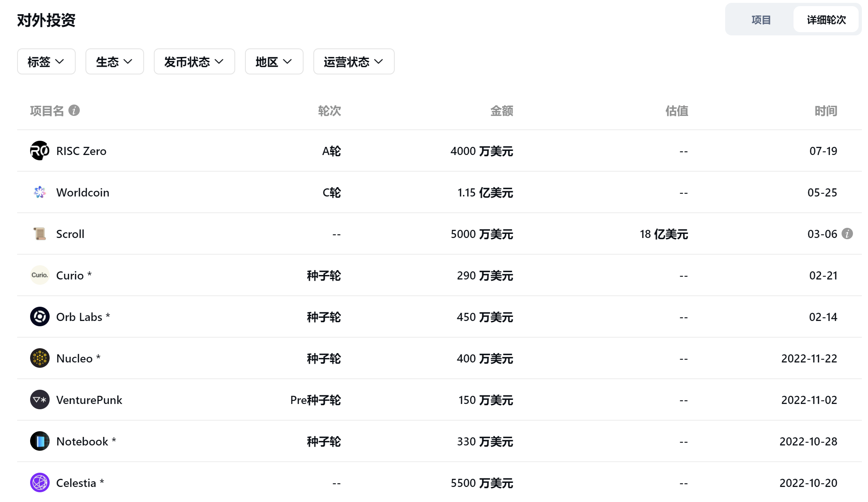
Task: Click the 2022-11-02 date cell
Action: coord(809,400)
